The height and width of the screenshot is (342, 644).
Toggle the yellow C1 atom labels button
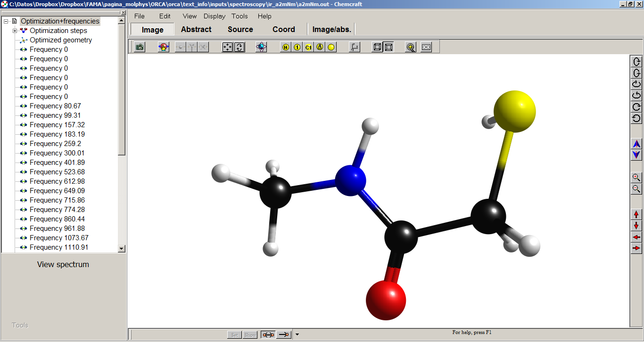click(x=308, y=47)
